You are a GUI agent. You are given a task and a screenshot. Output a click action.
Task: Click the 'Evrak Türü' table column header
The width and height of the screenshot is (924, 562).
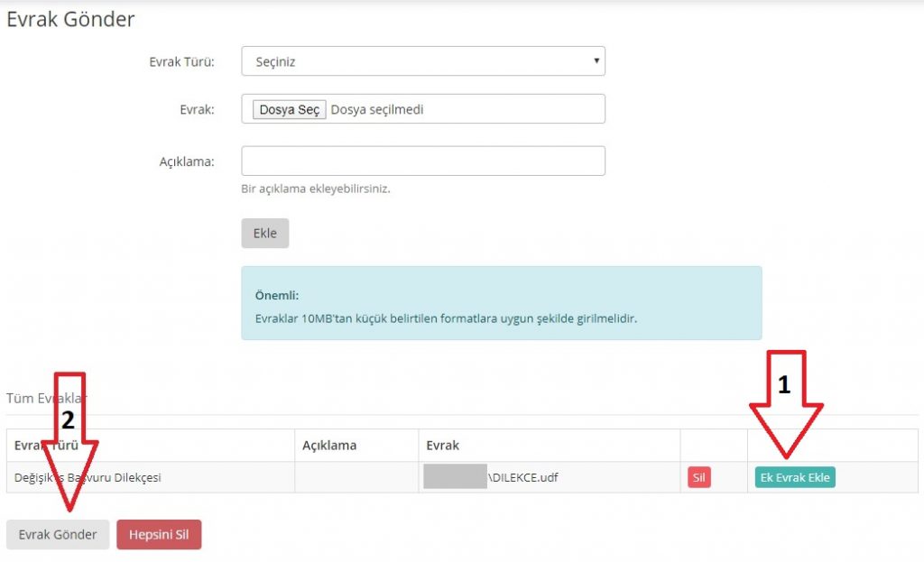coord(45,446)
